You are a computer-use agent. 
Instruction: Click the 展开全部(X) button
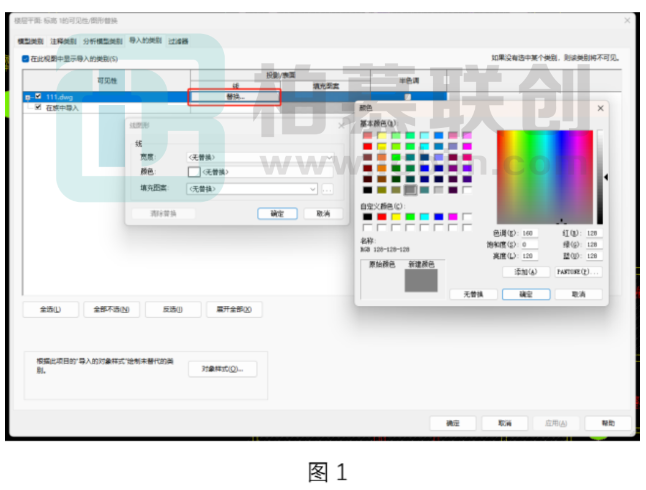(x=234, y=309)
